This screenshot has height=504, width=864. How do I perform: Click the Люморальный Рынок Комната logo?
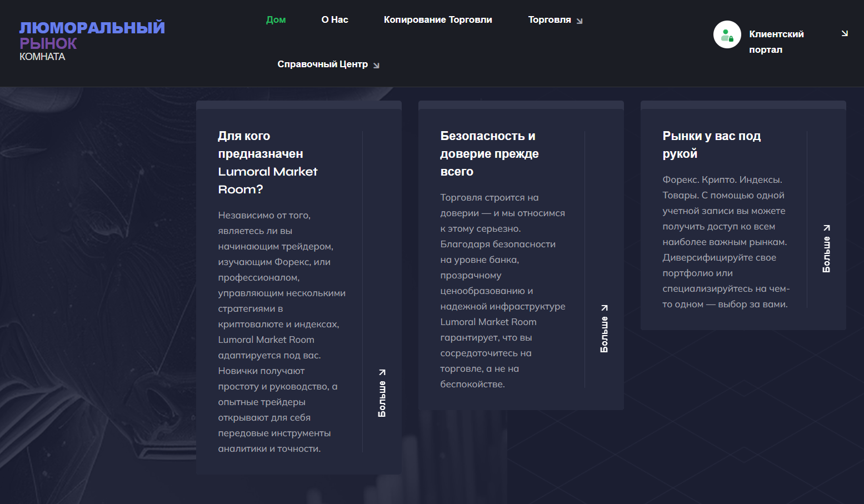point(92,41)
